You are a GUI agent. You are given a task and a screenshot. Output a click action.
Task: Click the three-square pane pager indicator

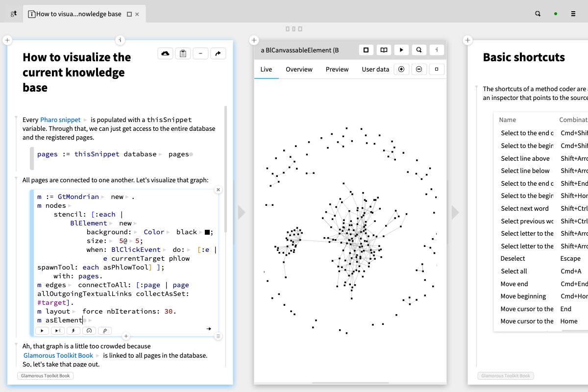tap(294, 29)
